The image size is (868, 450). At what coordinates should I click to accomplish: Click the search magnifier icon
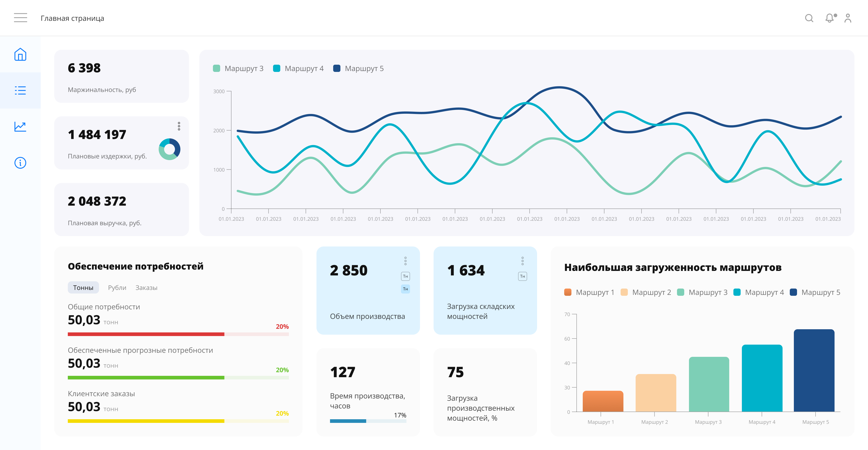(x=809, y=18)
